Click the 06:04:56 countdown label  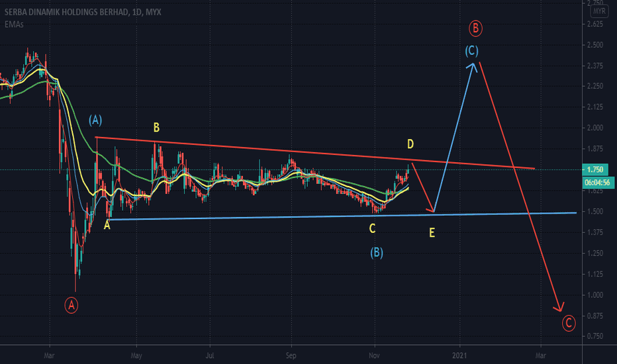pyautogui.click(x=597, y=182)
